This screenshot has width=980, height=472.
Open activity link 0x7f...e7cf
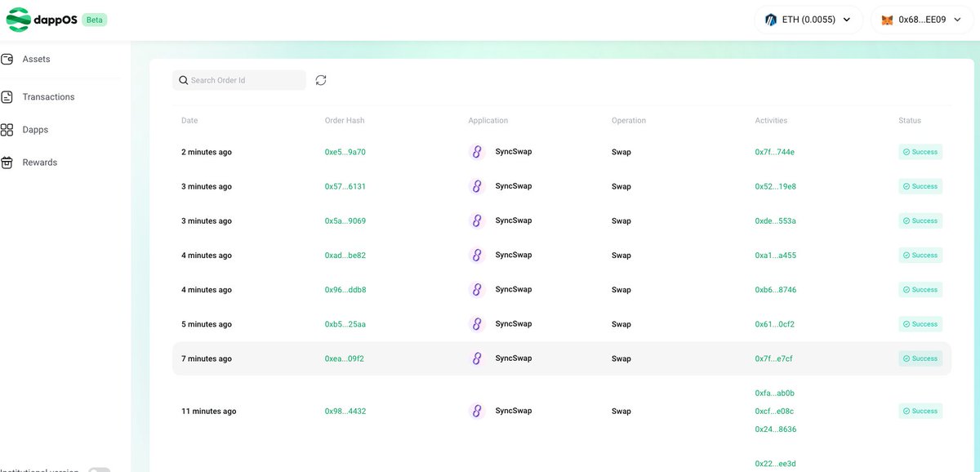pos(774,358)
